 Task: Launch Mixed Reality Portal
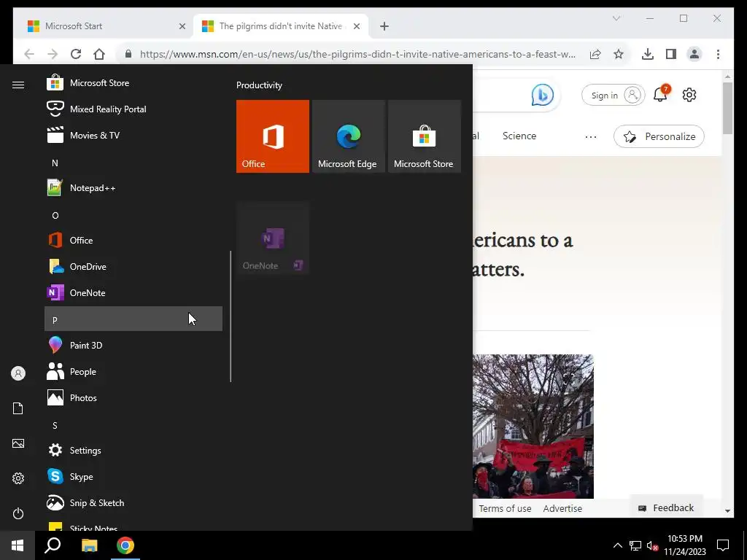[133, 109]
